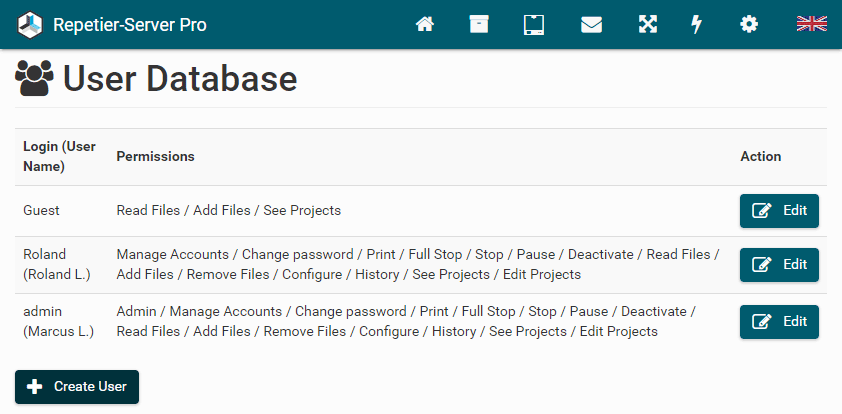Edit the Guest user
Viewport: 842px width, 414px height.
click(x=779, y=210)
